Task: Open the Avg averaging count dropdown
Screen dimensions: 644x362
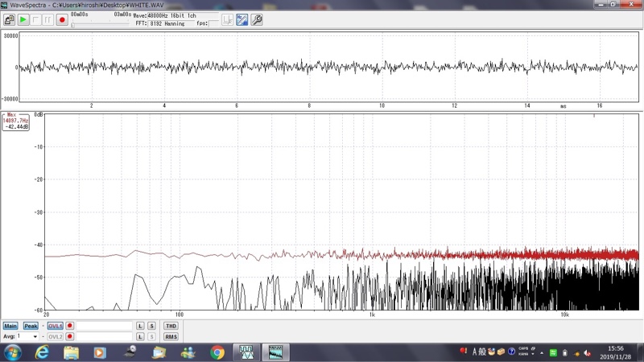Action: (35, 336)
